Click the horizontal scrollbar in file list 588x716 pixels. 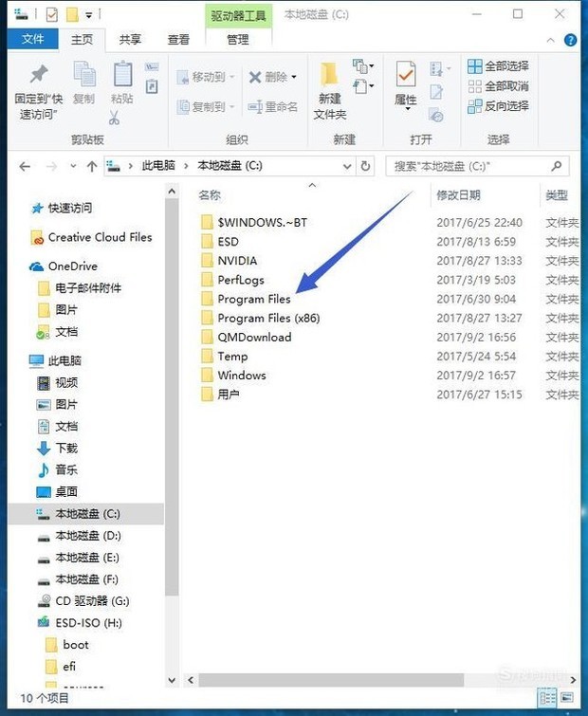[332, 679]
